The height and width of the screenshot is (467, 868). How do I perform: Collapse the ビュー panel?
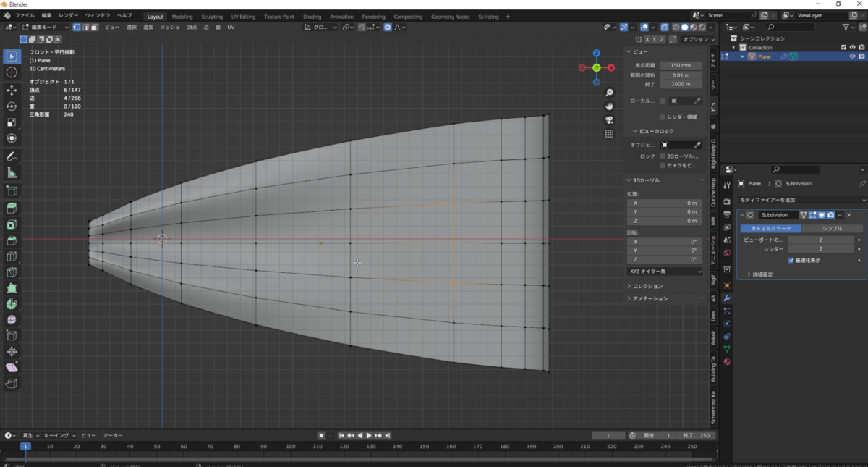tap(637, 52)
